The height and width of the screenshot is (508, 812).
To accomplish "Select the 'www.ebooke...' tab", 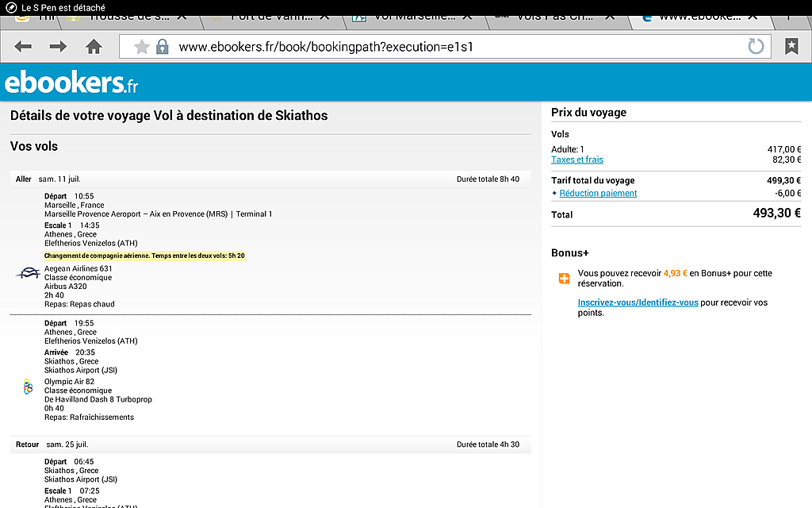I will (x=700, y=17).
